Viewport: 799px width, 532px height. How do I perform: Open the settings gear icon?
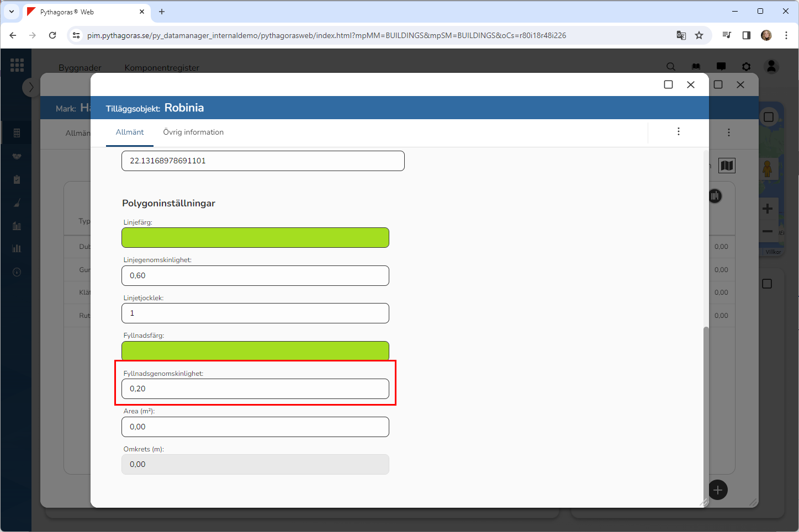click(x=746, y=67)
